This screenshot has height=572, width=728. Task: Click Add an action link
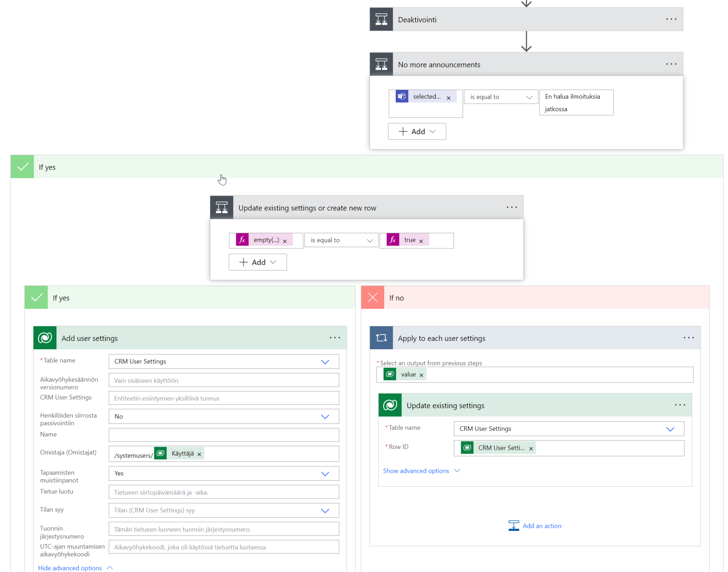[x=535, y=526]
